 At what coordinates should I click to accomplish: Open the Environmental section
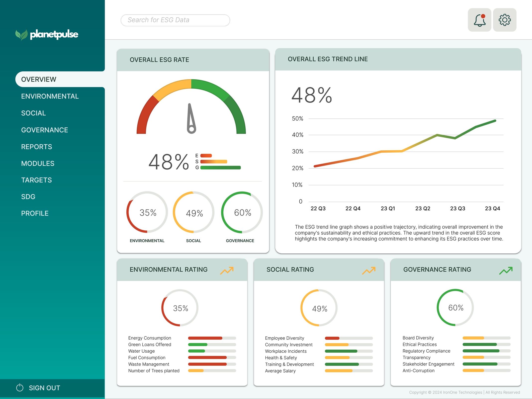point(50,96)
